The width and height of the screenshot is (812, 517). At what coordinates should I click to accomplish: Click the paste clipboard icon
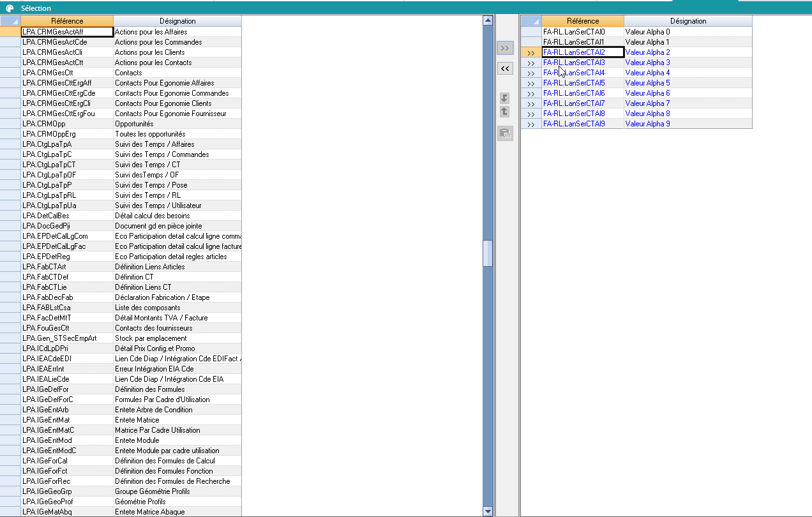505,133
